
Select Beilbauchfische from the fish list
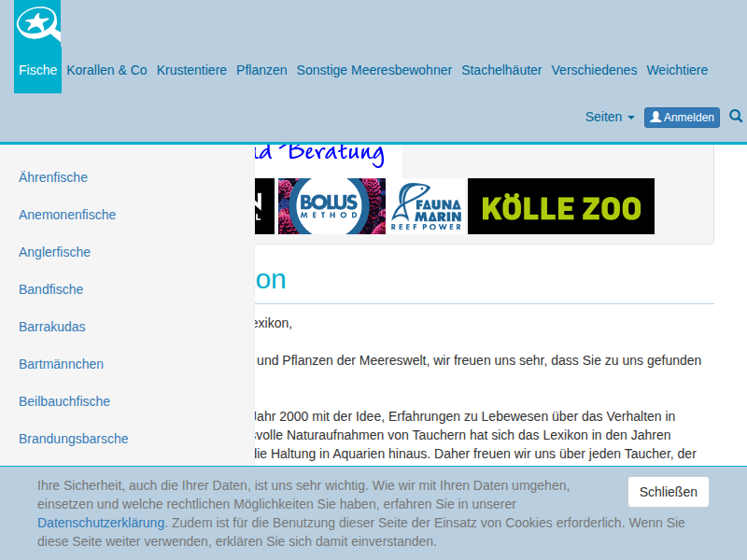64,401
